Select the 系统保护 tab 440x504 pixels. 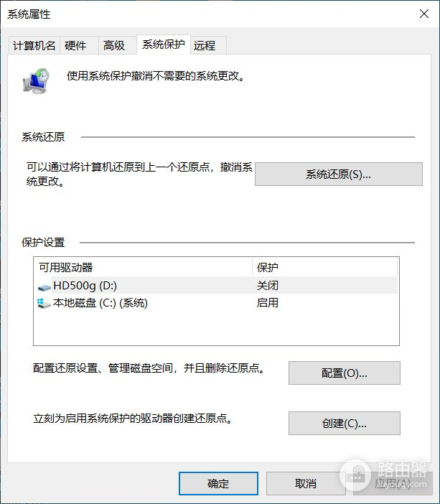[163, 45]
